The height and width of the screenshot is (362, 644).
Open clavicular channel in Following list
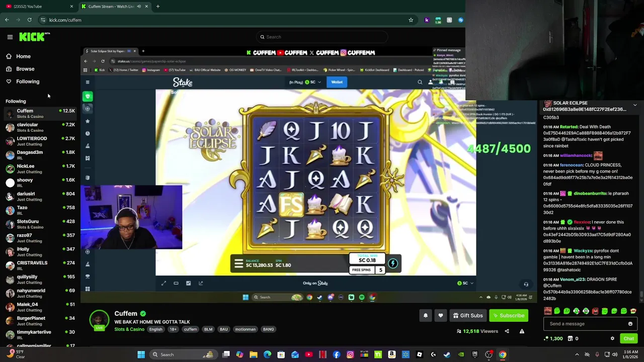pyautogui.click(x=40, y=127)
